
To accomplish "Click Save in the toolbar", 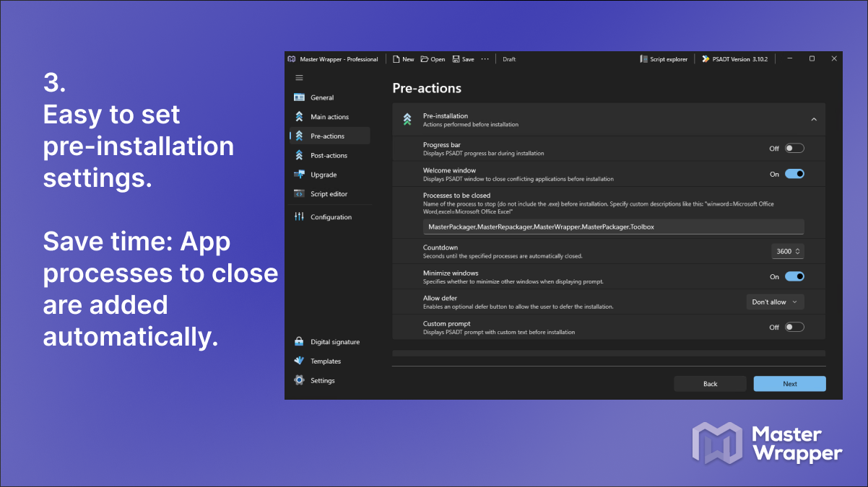I will [464, 59].
